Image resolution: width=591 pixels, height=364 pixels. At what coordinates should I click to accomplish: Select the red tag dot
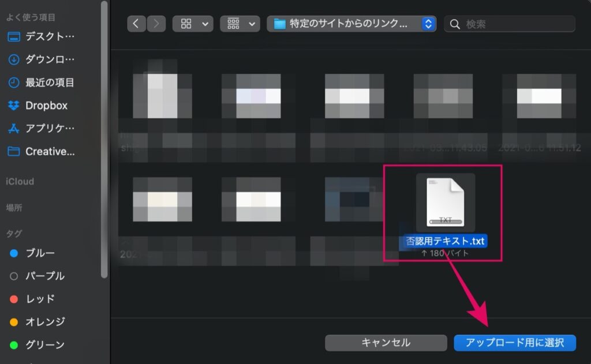pos(14,299)
